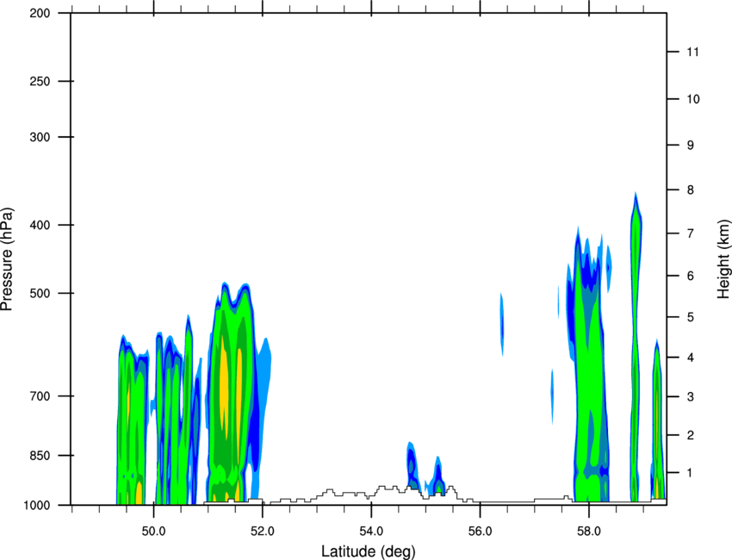Screen dimensions: 732x560
Task: Click the 50.0 latitude tick label
Action: 153,532
